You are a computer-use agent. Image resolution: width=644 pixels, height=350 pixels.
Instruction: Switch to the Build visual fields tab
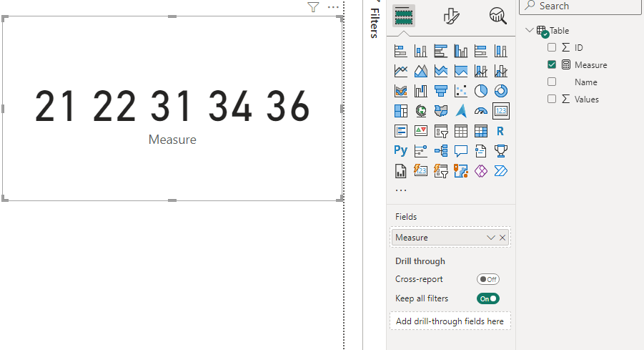click(404, 16)
